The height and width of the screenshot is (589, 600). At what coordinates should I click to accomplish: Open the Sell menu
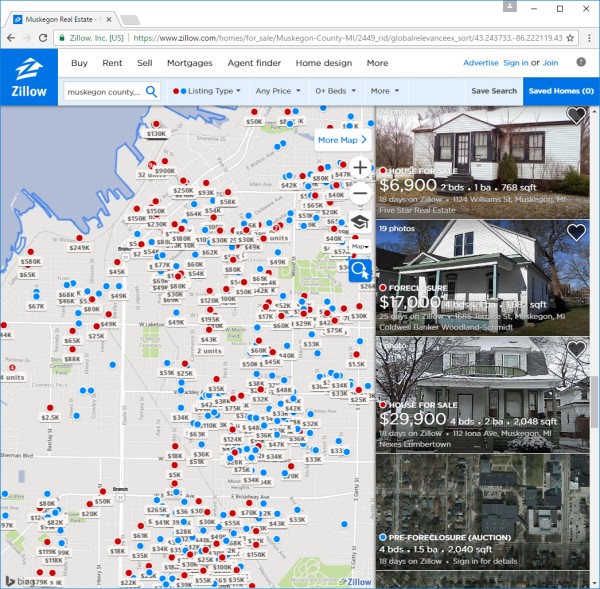click(x=145, y=63)
